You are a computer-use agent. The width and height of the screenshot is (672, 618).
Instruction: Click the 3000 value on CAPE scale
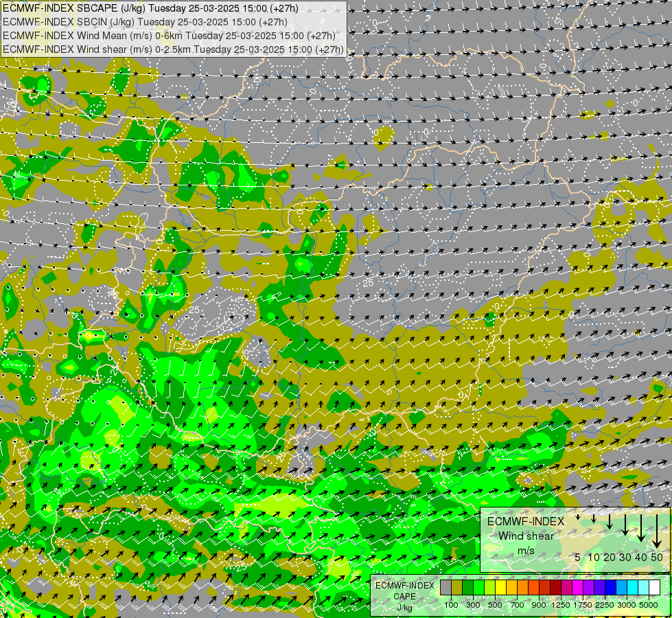coord(627,605)
